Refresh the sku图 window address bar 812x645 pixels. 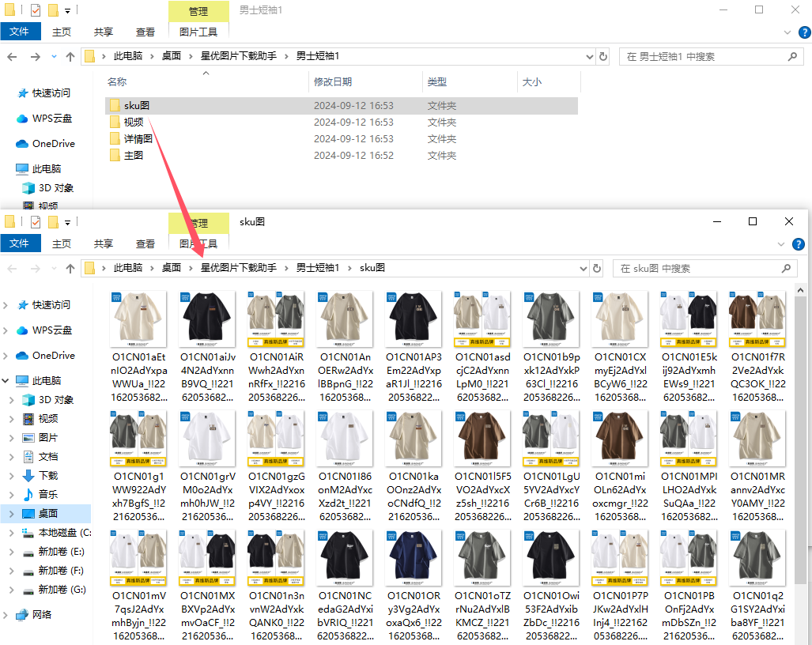[x=597, y=268]
